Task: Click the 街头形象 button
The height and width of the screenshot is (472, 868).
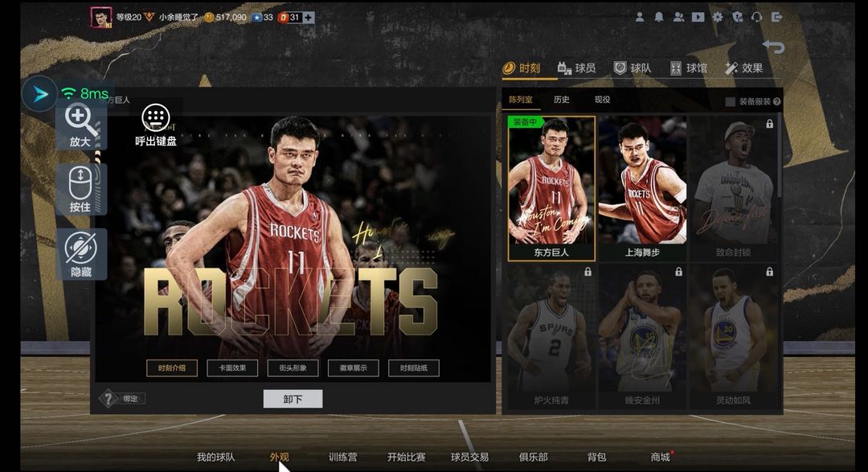Action: click(293, 367)
